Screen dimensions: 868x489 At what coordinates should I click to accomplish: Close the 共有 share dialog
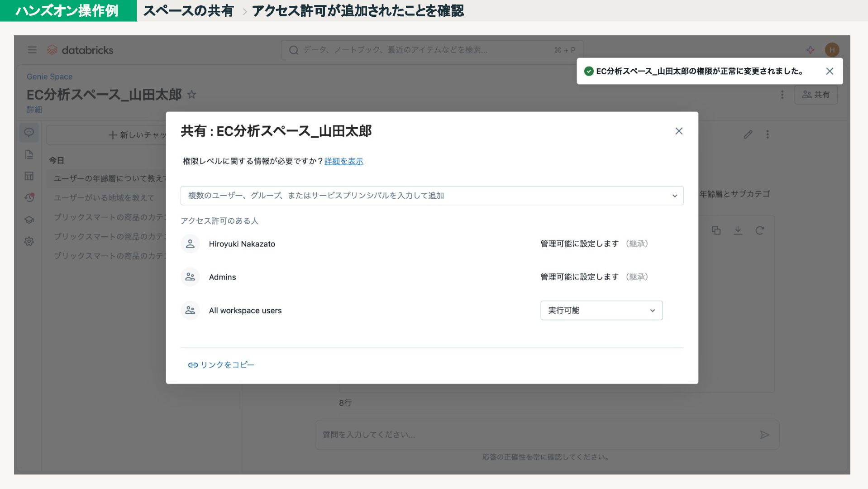[679, 131]
